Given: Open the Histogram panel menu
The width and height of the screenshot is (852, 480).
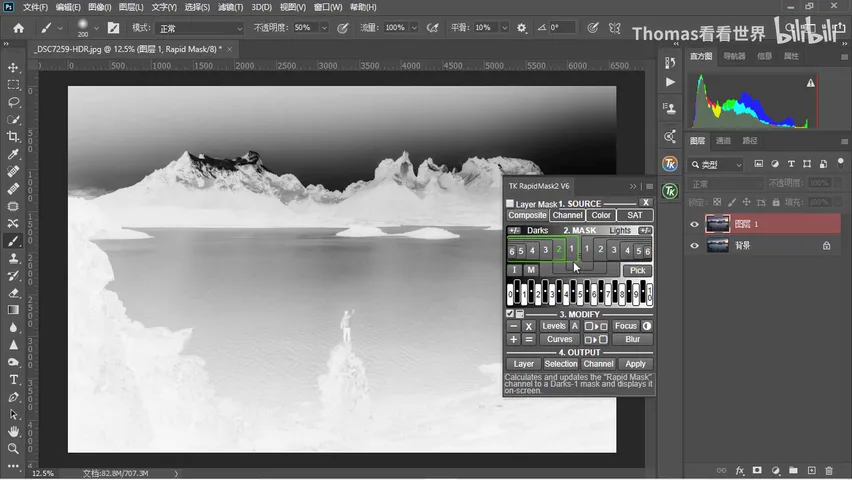Looking at the screenshot, I should 844,57.
